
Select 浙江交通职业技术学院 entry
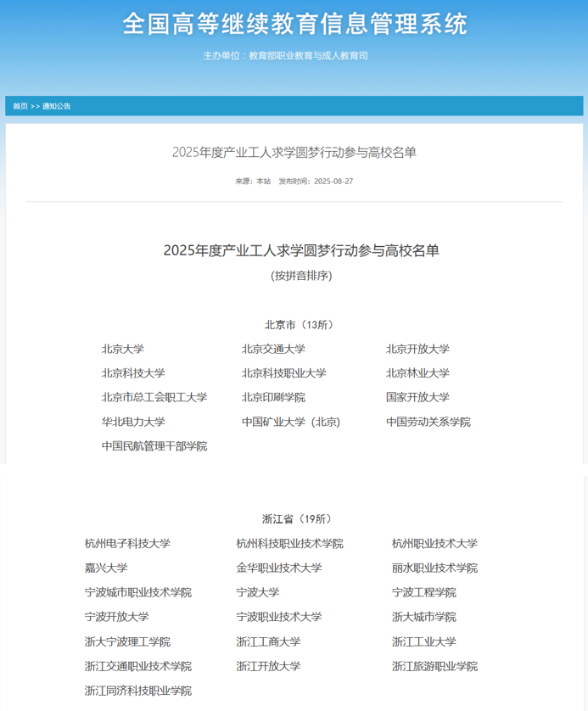(138, 666)
